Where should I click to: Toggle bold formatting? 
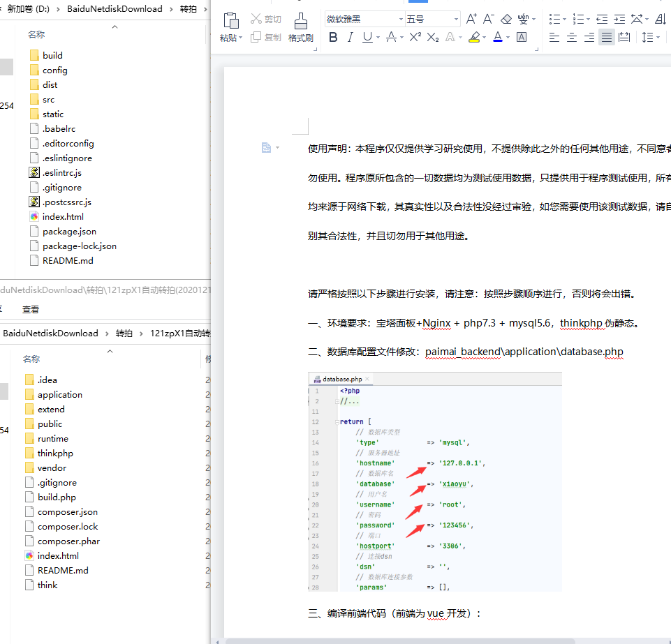pyautogui.click(x=333, y=37)
